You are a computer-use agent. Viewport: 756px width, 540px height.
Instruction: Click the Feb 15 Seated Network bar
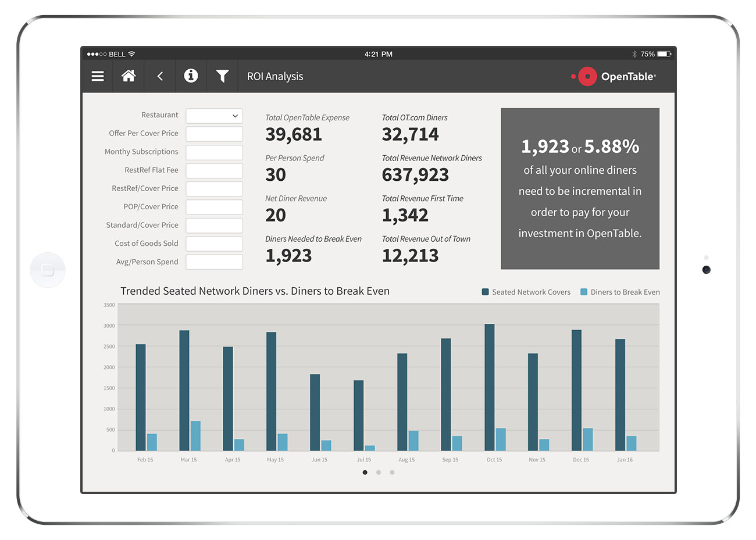141,398
